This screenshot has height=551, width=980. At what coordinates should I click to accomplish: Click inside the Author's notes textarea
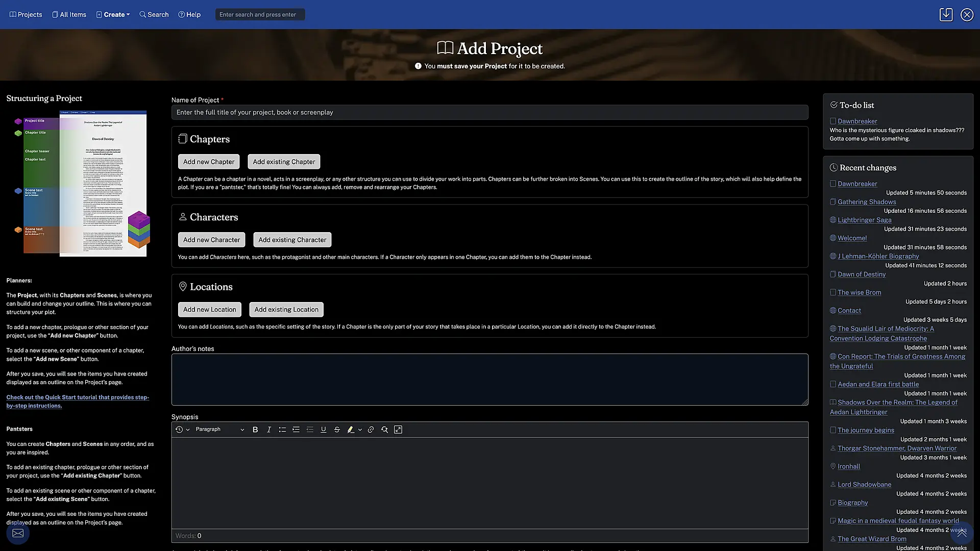(489, 380)
